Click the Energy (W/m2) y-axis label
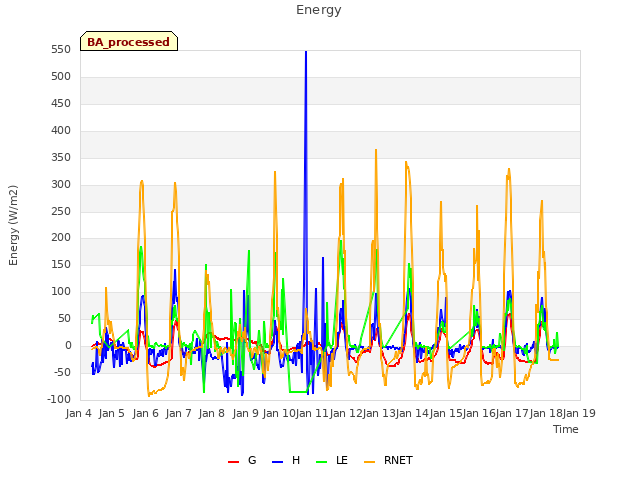Image resolution: width=640 pixels, height=480 pixels. pyautogui.click(x=13, y=225)
